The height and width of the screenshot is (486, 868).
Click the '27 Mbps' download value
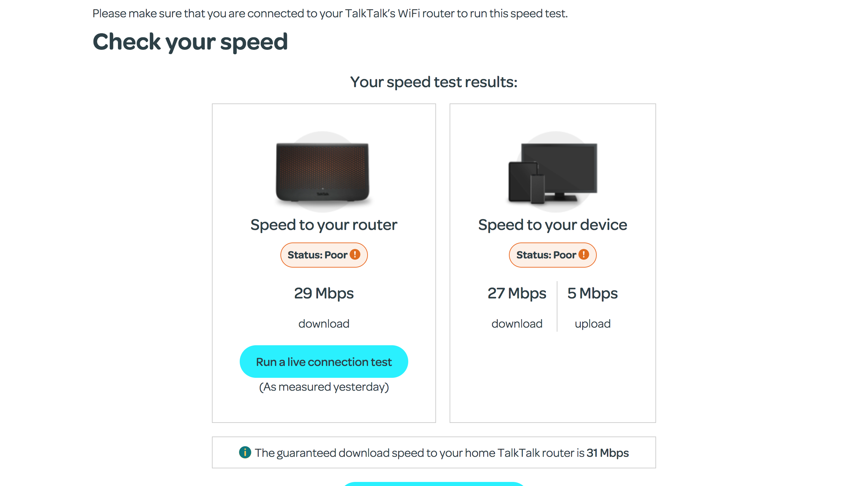517,293
